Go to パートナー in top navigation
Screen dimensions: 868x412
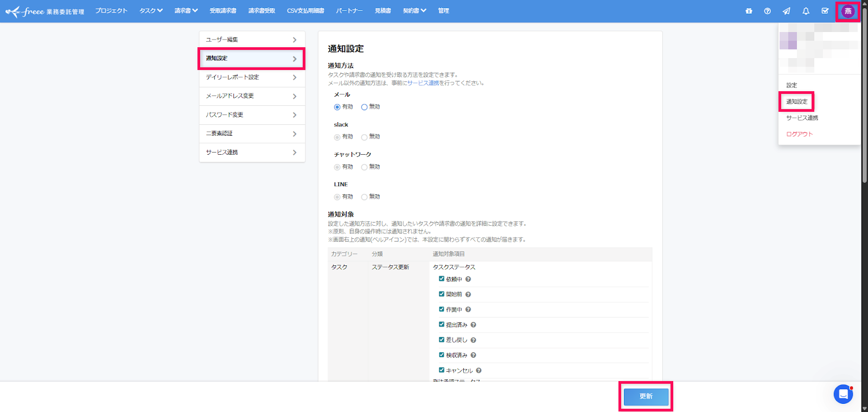(x=349, y=11)
